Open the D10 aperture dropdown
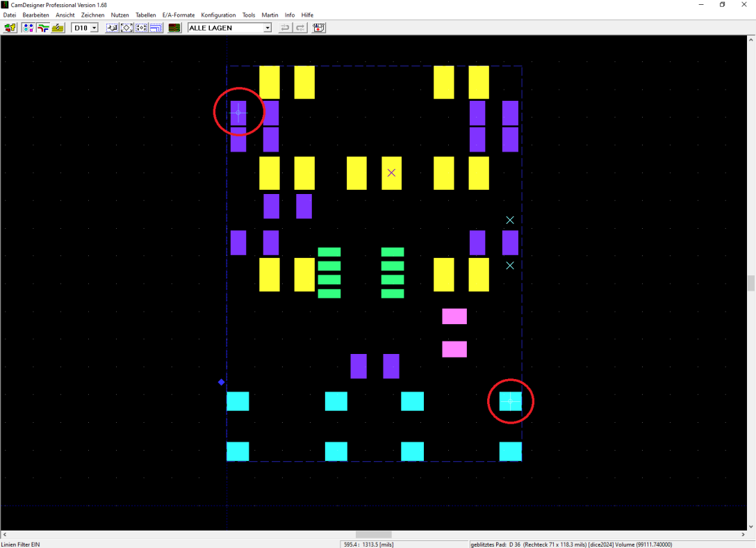The width and height of the screenshot is (756, 548). [94, 28]
